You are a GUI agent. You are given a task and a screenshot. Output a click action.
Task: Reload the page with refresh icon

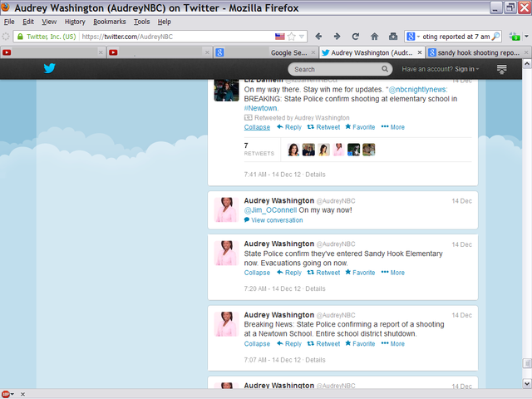[356, 37]
